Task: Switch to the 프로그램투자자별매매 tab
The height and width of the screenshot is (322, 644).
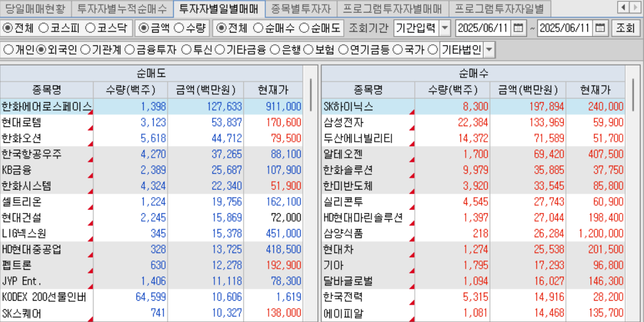Action: [x=392, y=8]
